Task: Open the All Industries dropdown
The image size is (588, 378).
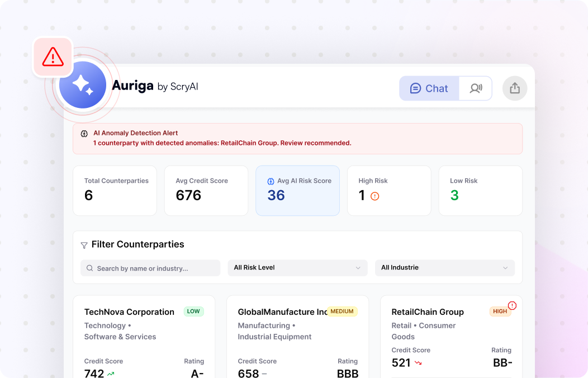Action: [x=445, y=268]
